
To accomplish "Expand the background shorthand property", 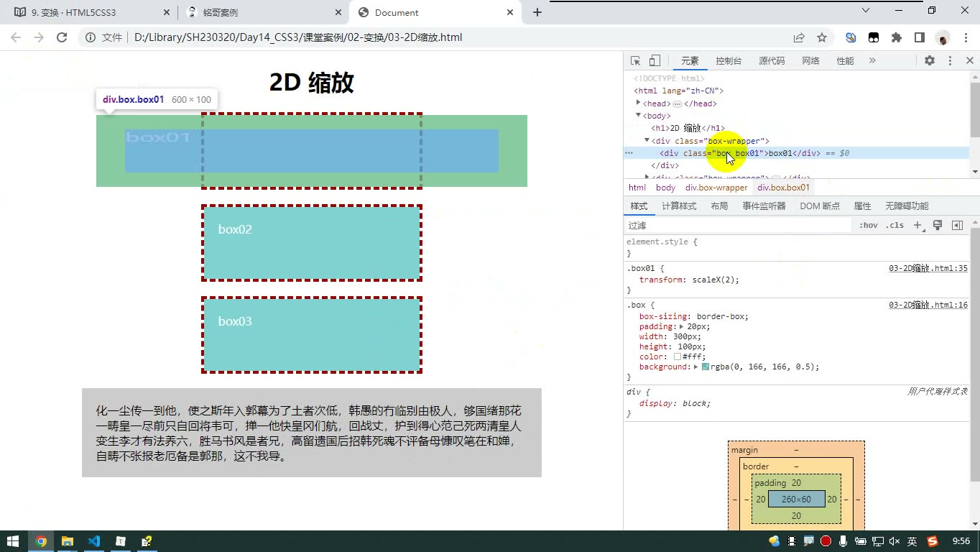I will tap(695, 367).
